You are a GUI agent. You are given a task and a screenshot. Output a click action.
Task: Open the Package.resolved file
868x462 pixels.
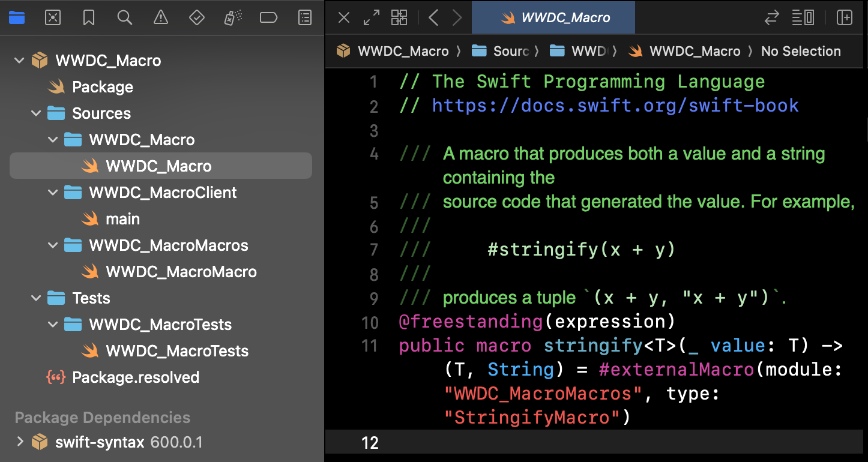click(161, 377)
